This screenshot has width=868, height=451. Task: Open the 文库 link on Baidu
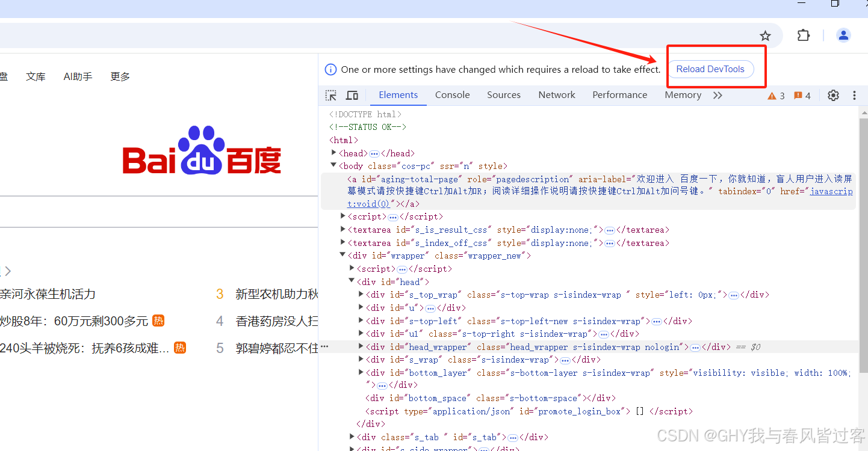click(x=36, y=76)
